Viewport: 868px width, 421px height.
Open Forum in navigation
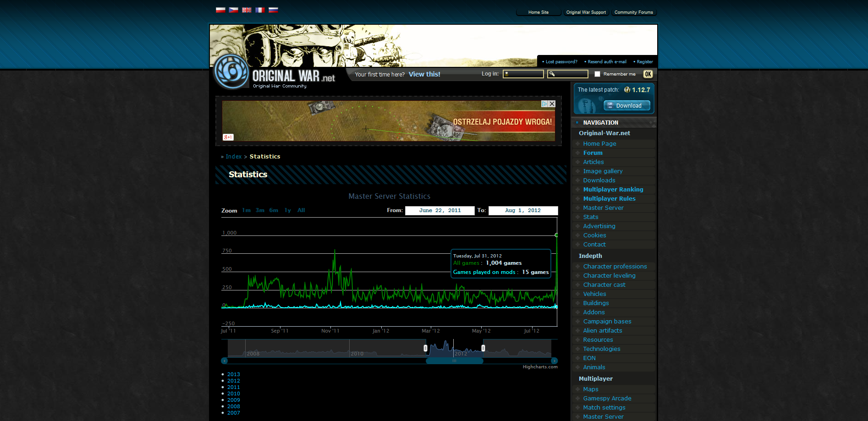593,153
